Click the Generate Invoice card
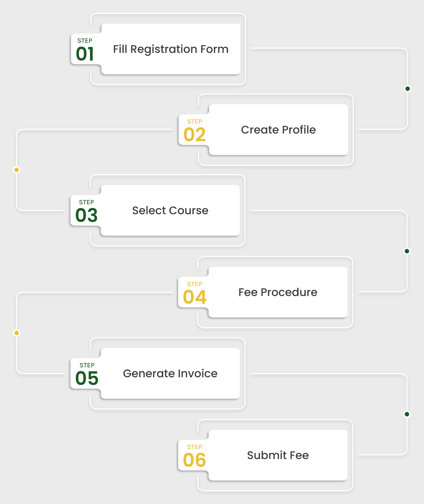 tap(170, 374)
